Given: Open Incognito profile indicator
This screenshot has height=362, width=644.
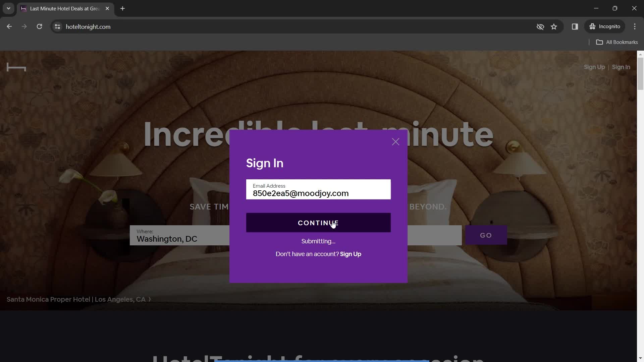Looking at the screenshot, I should pyautogui.click(x=605, y=26).
